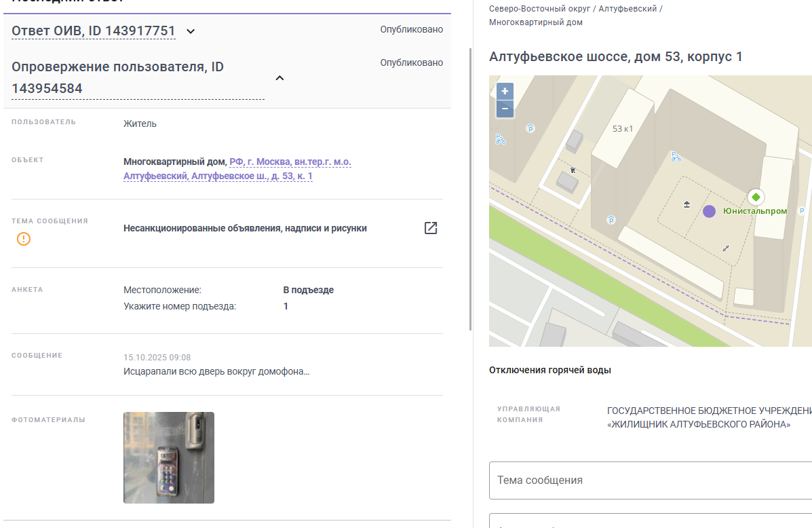This screenshot has width=812, height=528.
Task: Click the Юнистальпром label on map
Action: coord(755,211)
